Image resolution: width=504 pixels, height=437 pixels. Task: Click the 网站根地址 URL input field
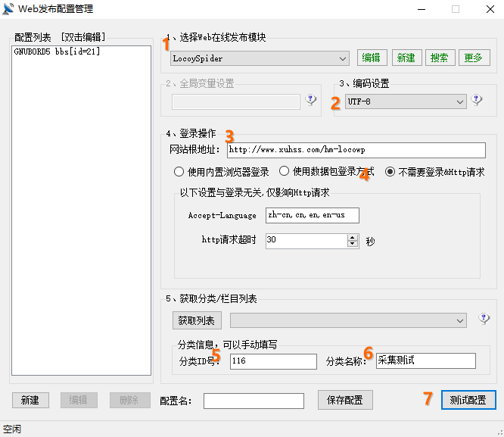point(356,150)
